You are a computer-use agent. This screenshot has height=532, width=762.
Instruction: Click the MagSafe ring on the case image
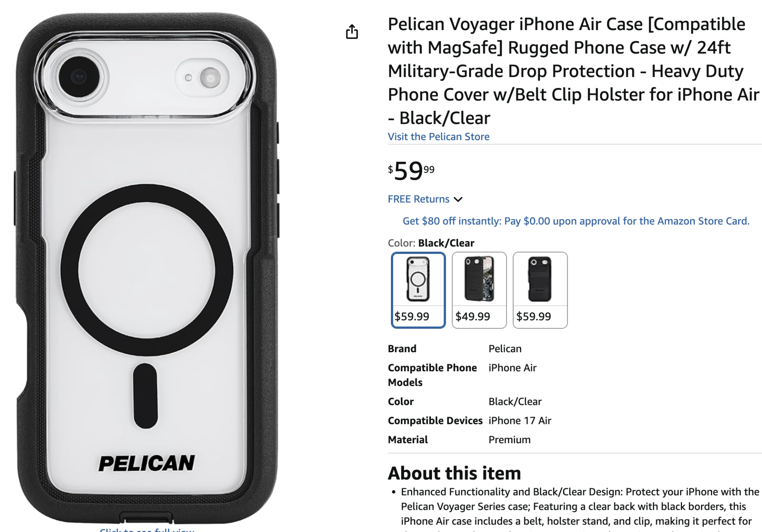tap(147, 270)
